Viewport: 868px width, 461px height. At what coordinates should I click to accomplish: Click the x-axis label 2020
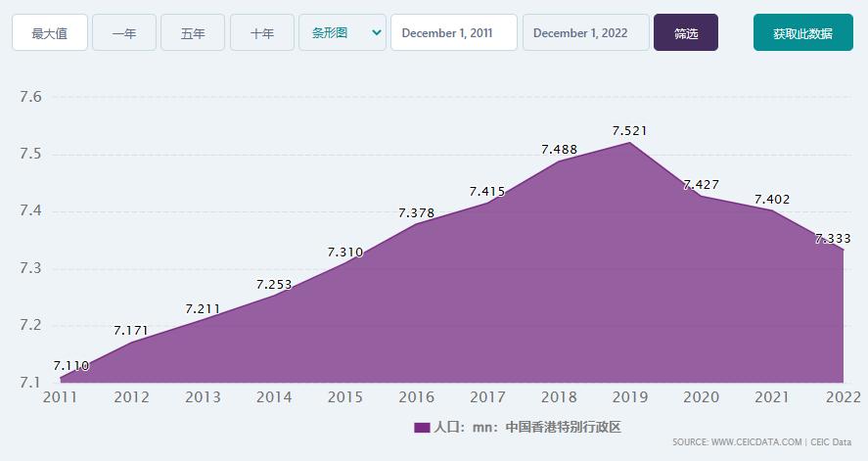(x=702, y=397)
